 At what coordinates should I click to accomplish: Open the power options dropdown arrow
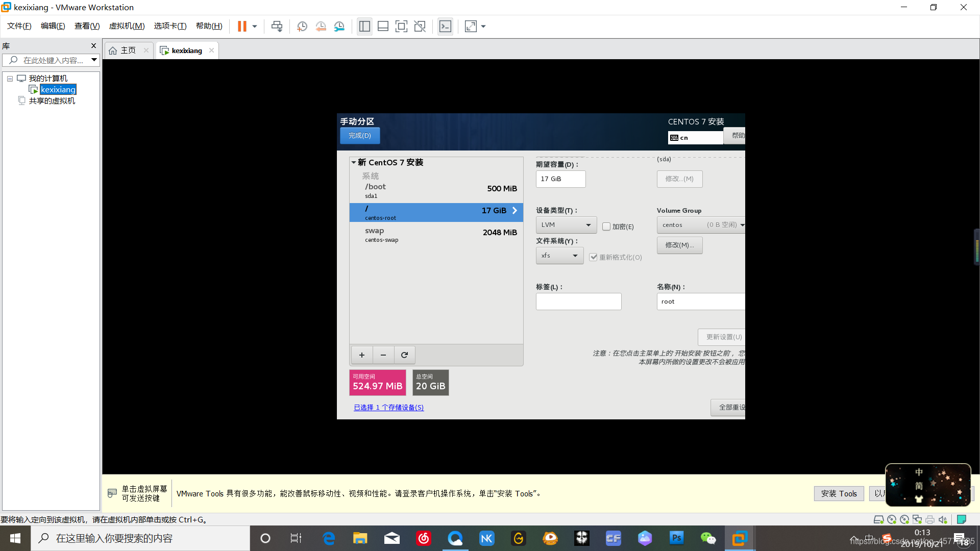pyautogui.click(x=255, y=26)
